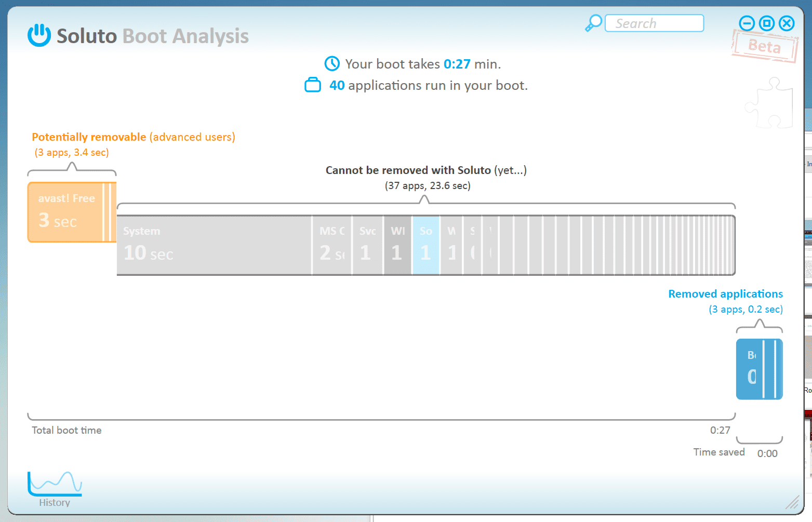
Task: Click the 'Potentially removable' heading
Action: 89,137
